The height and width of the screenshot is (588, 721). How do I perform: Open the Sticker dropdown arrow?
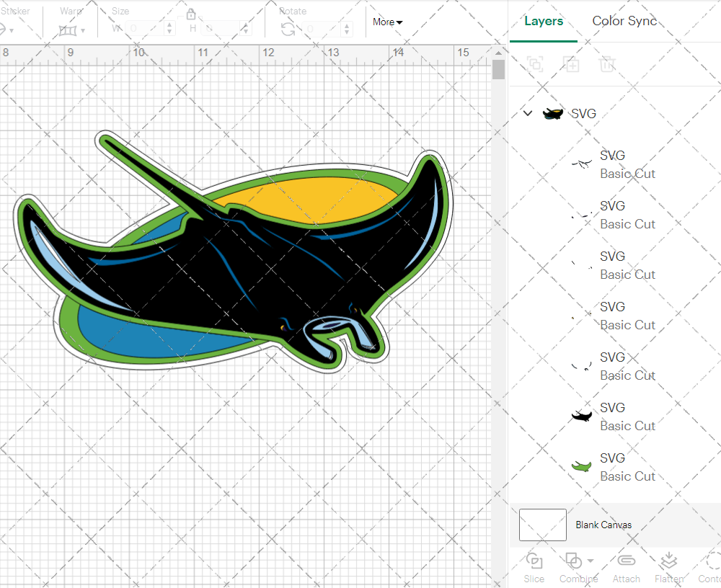tap(12, 31)
